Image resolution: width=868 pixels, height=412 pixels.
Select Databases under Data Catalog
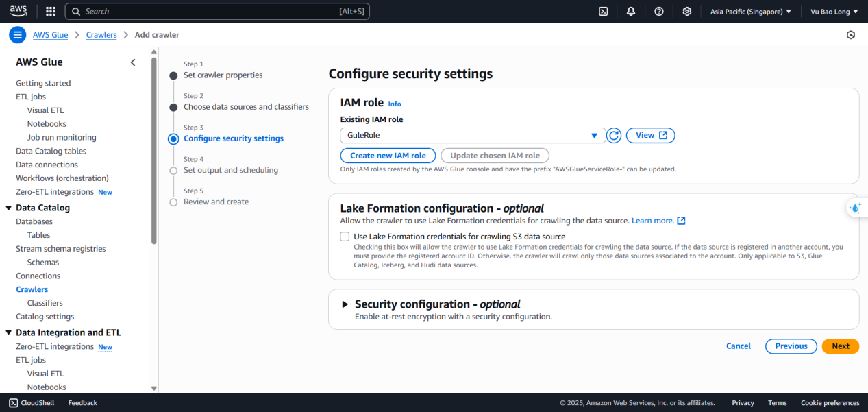[x=34, y=221]
